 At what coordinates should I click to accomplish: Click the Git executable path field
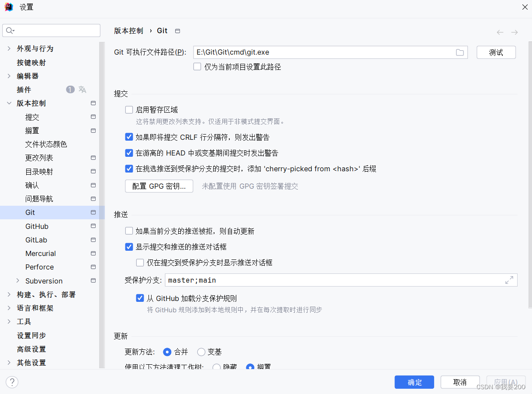tap(330, 52)
